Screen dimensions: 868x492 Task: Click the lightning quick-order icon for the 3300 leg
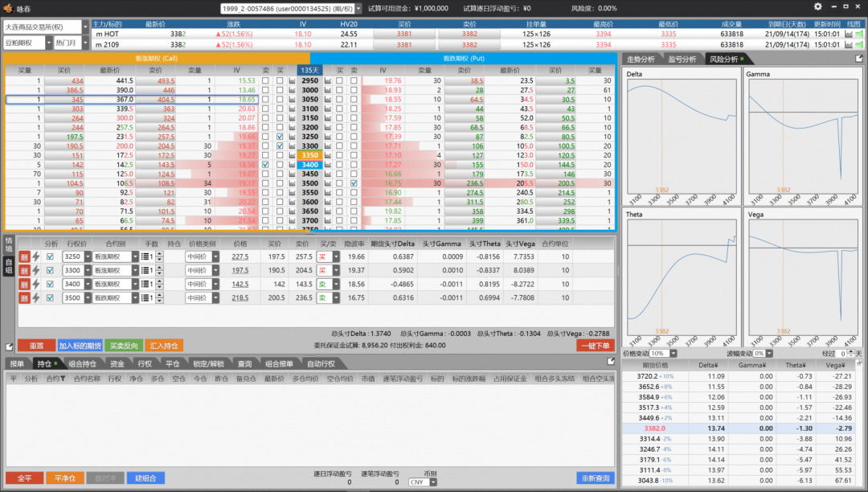(36, 271)
